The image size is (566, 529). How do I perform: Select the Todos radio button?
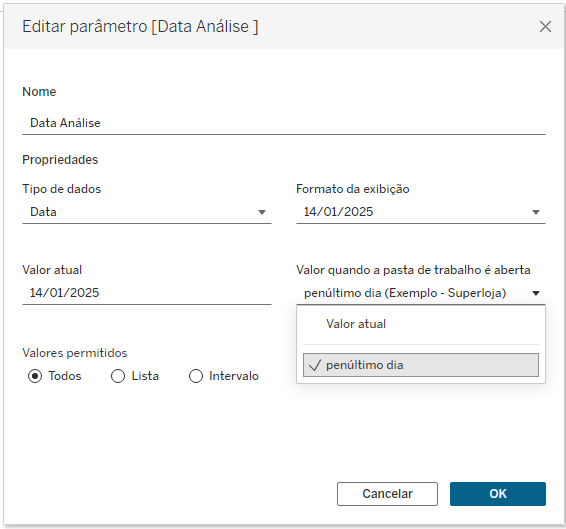click(x=35, y=376)
